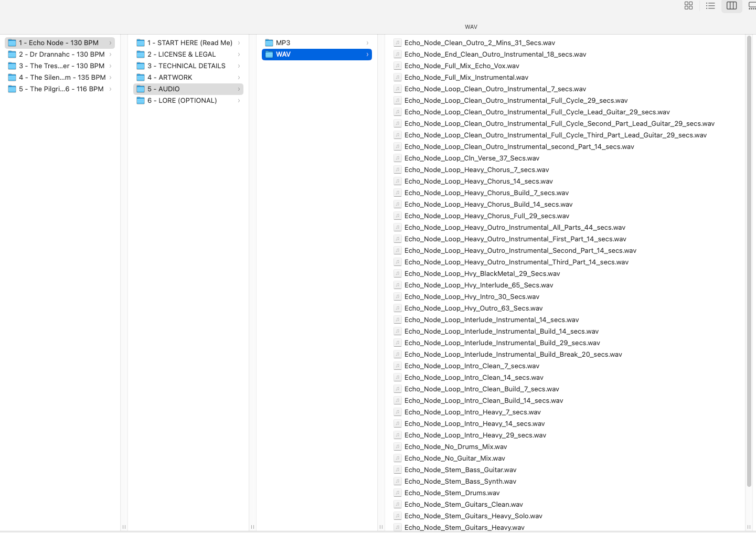Switch to icon grid view
The image size is (756, 533).
click(688, 6)
